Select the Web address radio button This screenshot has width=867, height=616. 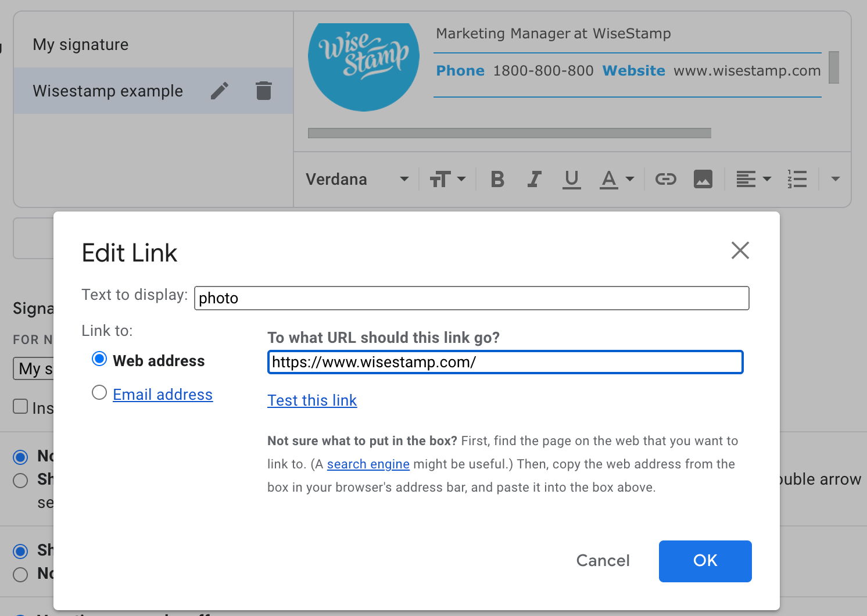(99, 359)
